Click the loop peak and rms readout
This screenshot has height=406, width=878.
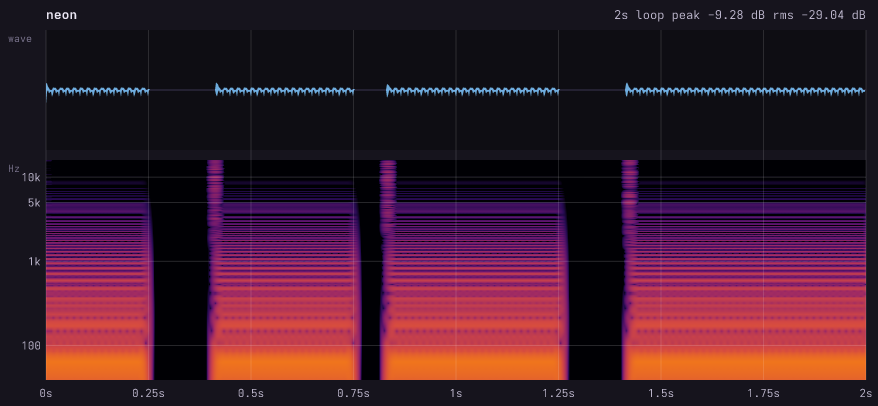coord(740,15)
